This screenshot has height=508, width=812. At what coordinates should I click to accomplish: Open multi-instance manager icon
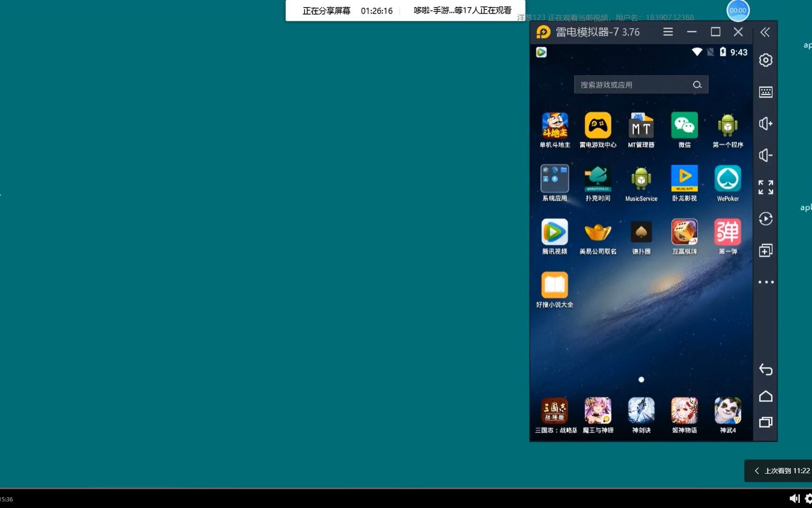coord(765,250)
